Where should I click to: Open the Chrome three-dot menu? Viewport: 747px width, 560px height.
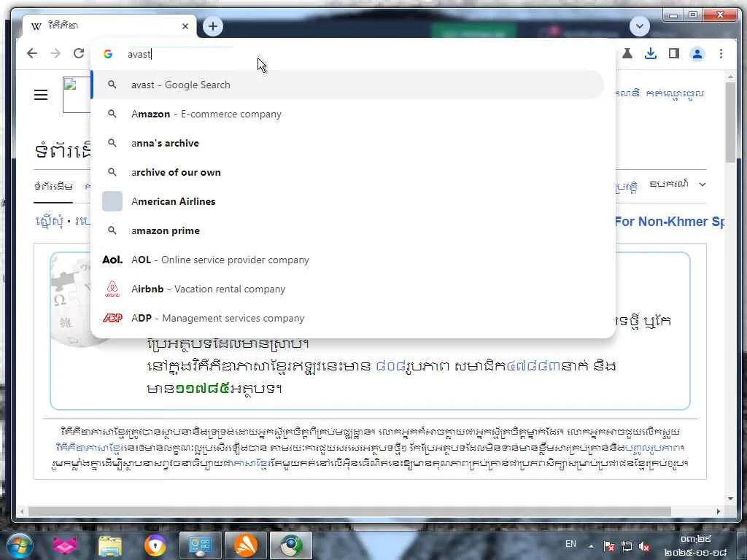tap(721, 54)
